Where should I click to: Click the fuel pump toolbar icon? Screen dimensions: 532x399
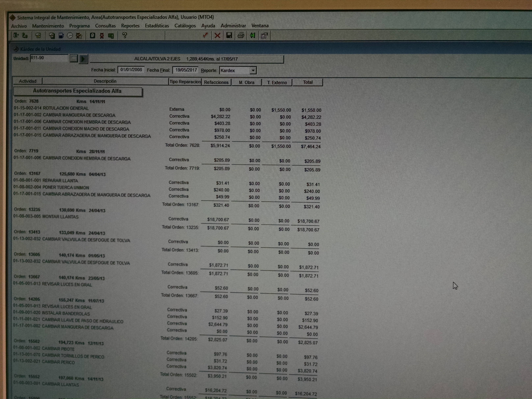(x=61, y=36)
